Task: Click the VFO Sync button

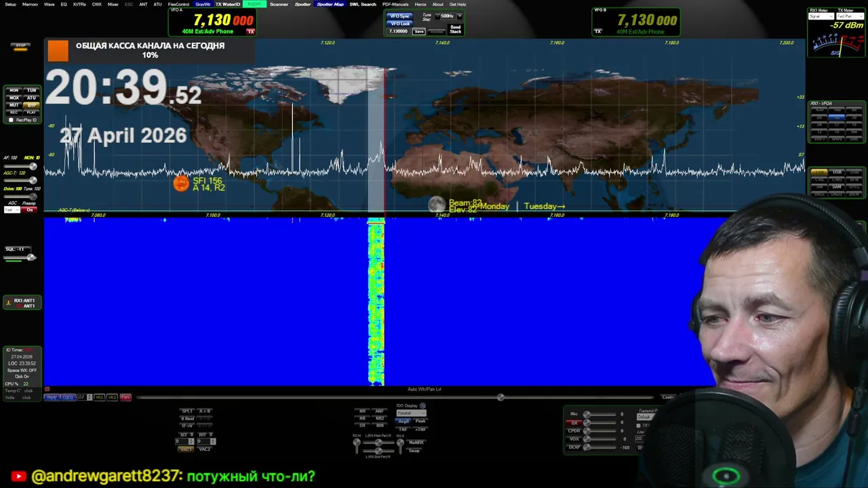Action: (399, 16)
